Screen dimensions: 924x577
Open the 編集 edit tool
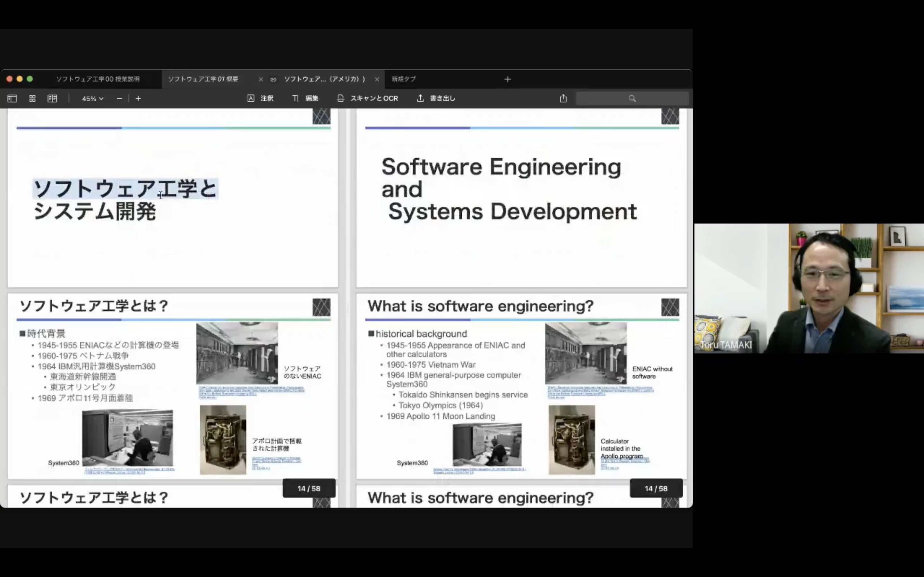click(x=305, y=98)
